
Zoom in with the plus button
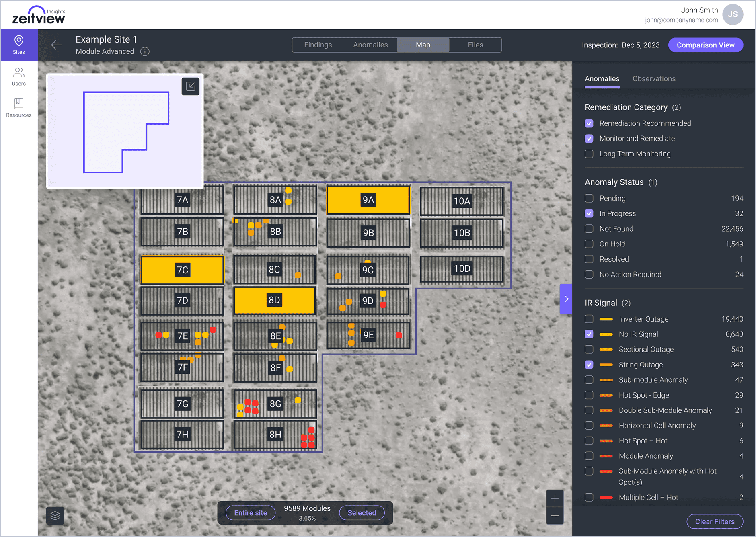(555, 498)
